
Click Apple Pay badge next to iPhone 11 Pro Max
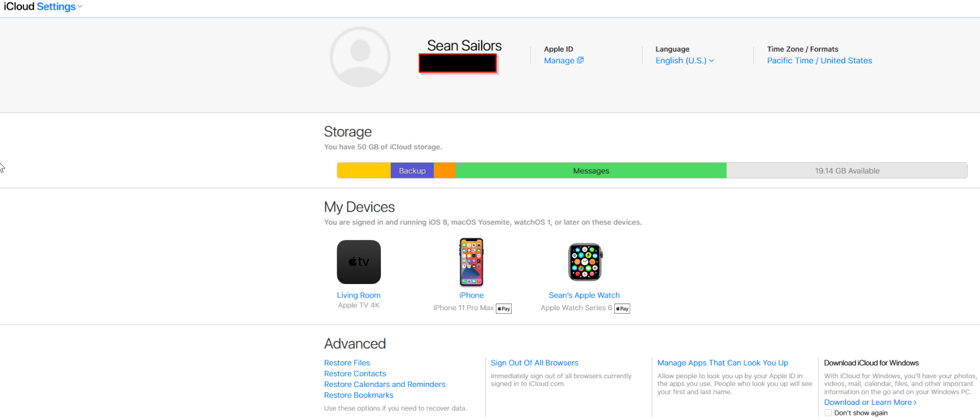(504, 308)
